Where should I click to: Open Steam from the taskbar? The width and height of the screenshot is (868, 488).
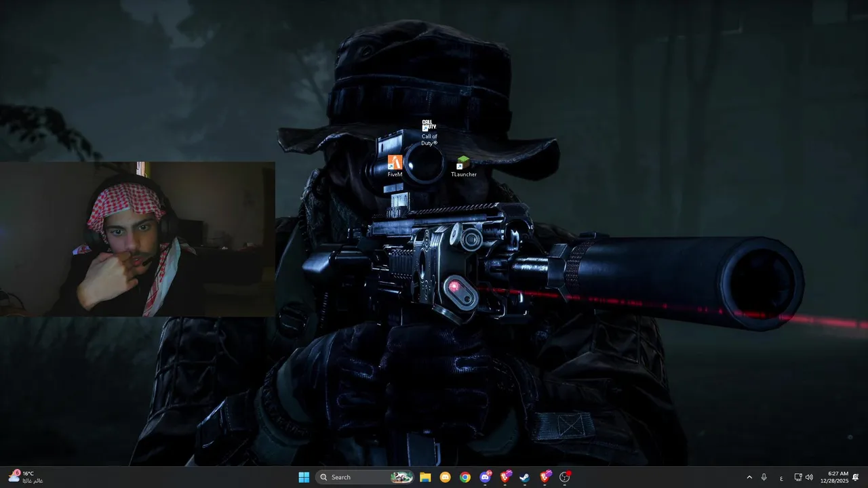tap(524, 477)
